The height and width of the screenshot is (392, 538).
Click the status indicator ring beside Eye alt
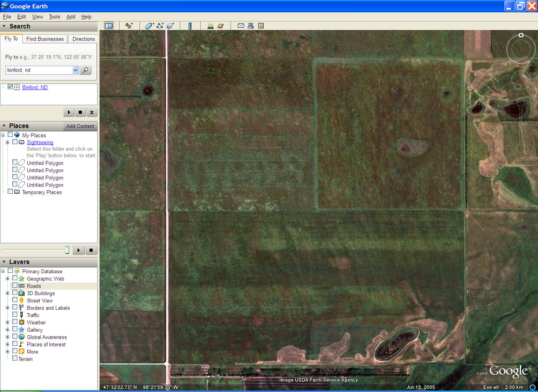533,387
